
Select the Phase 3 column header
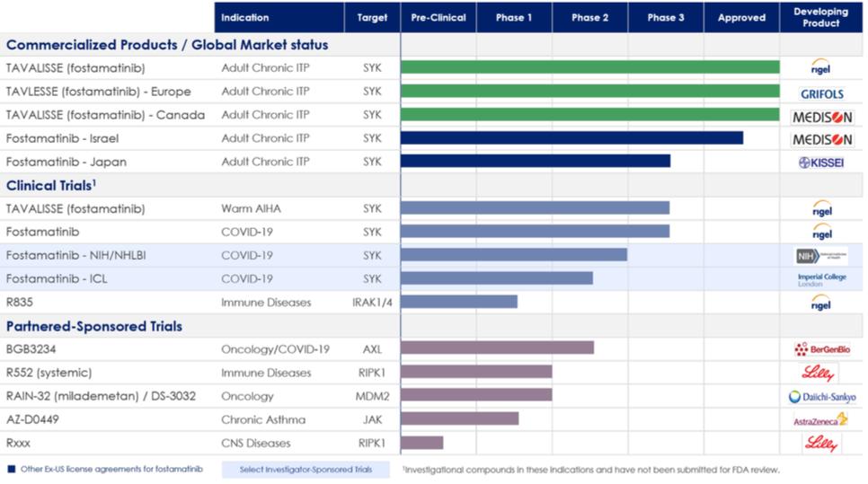[666, 17]
